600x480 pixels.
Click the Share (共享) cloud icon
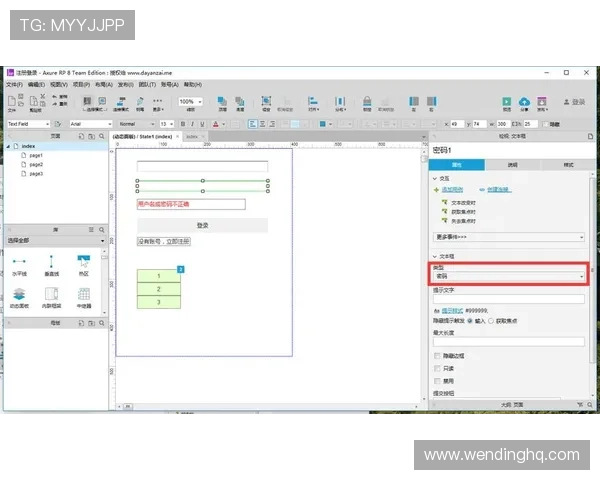(525, 101)
